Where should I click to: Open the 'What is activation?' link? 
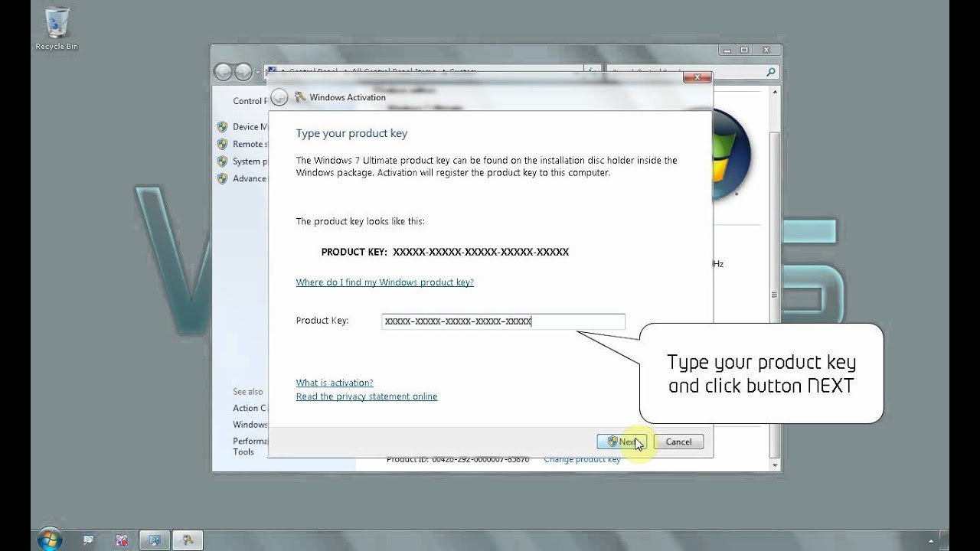[335, 383]
